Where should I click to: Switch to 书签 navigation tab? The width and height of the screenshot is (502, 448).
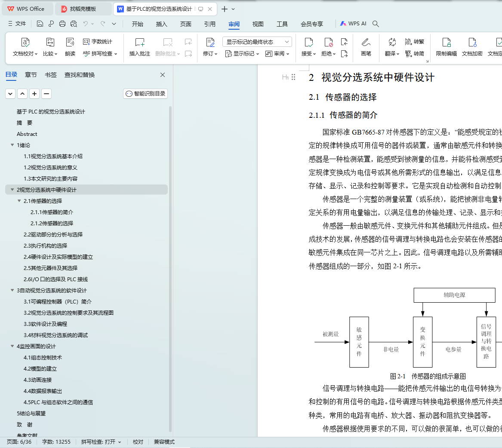(x=51, y=75)
